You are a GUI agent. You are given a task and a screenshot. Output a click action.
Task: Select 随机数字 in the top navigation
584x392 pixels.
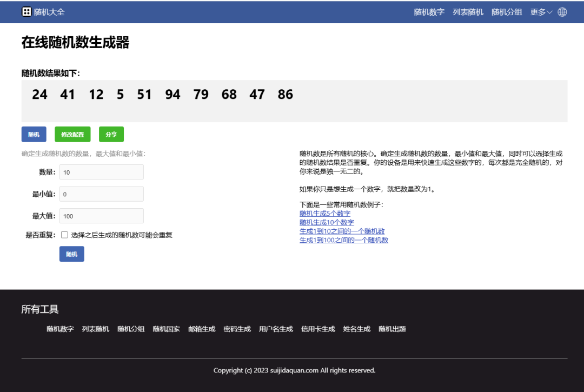(429, 11)
